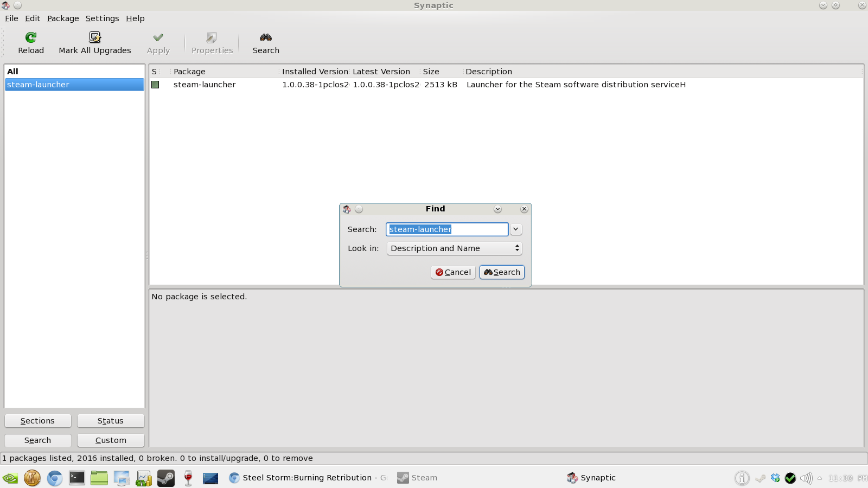Screen dimensions: 868x488
Task: Expand the search history dropdown arrow
Action: [x=516, y=229]
